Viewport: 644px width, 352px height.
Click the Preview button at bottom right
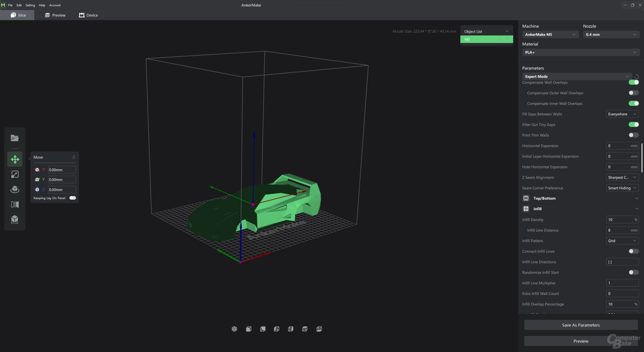(581, 341)
